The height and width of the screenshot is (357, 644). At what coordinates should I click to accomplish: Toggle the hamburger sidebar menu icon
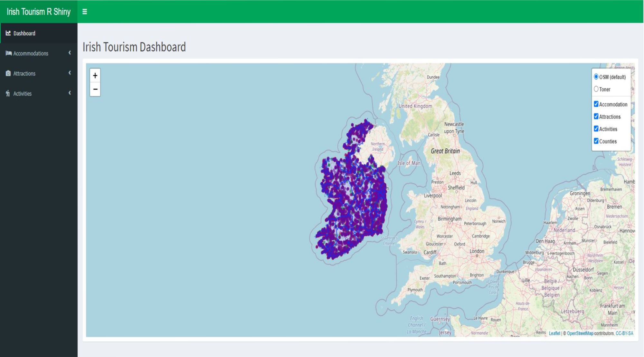[85, 12]
